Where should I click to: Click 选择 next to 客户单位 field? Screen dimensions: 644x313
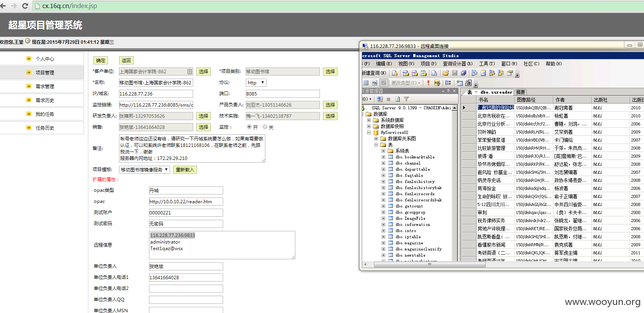[204, 71]
